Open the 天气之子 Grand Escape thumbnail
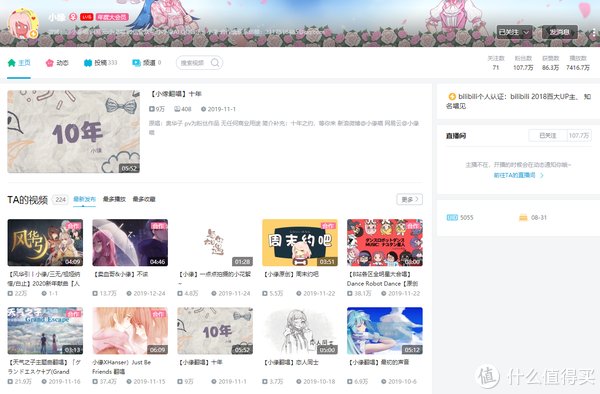The image size is (600, 394). pos(45,331)
